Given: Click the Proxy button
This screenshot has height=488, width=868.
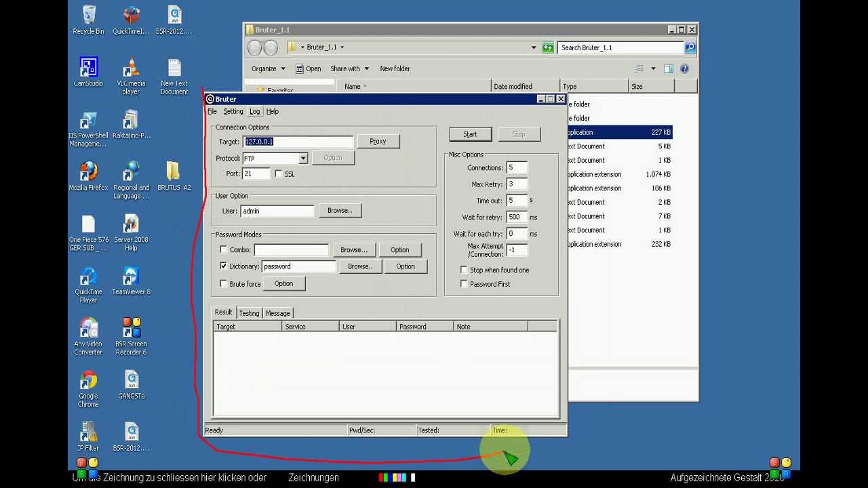Looking at the screenshot, I should 378,141.
